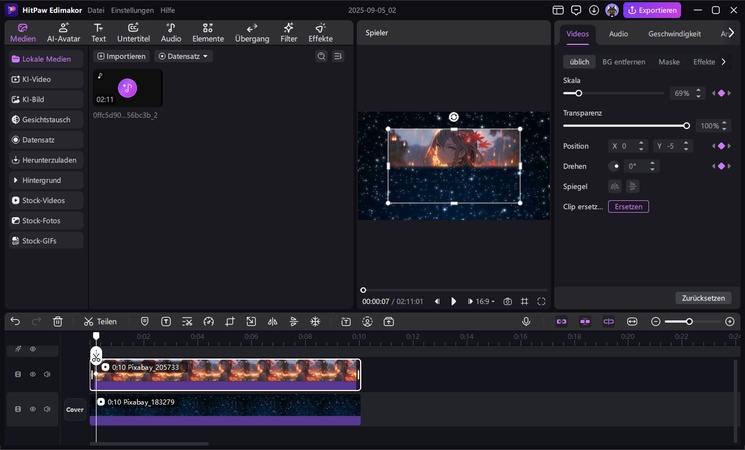This screenshot has width=745, height=450.
Task: Open the Einstellungen menu
Action: (132, 10)
